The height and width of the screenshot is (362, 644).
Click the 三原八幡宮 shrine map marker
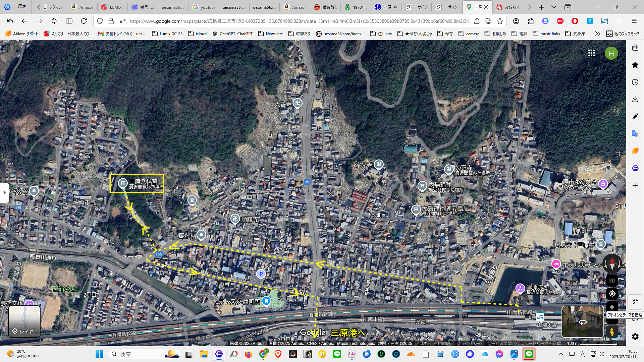[123, 183]
